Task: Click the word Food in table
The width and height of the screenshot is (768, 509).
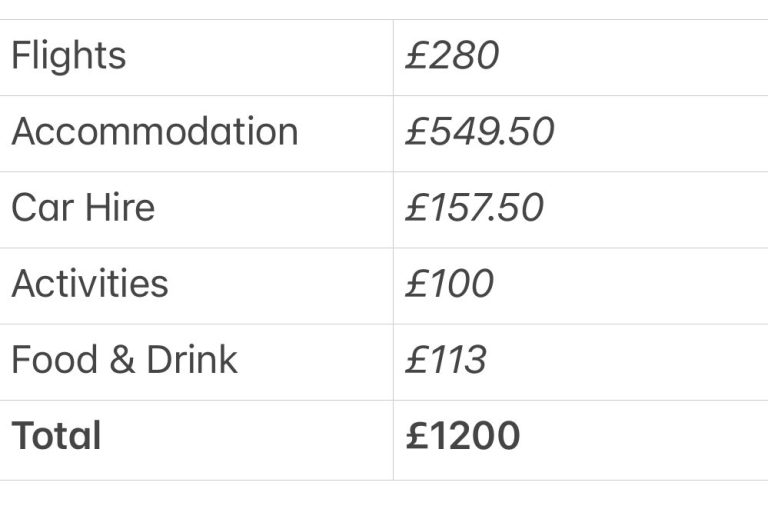Action: click(x=54, y=360)
